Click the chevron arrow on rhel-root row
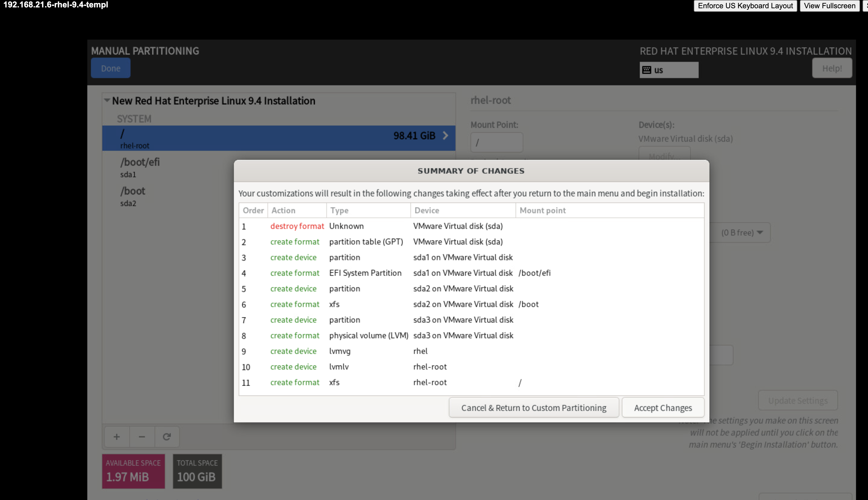Image resolution: width=868 pixels, height=500 pixels. [445, 136]
